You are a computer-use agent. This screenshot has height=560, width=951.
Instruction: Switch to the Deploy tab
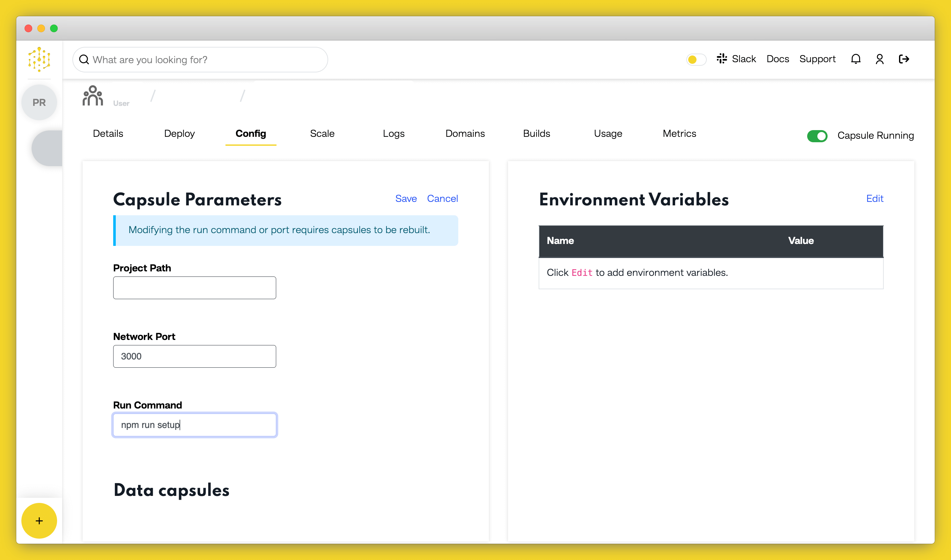click(179, 134)
